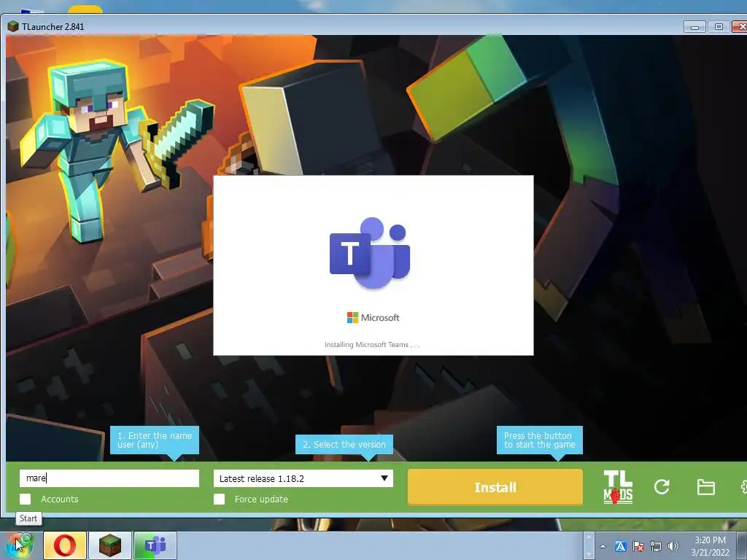747x560 pixels.
Task: Open Opera from the taskbar
Action: (x=65, y=545)
